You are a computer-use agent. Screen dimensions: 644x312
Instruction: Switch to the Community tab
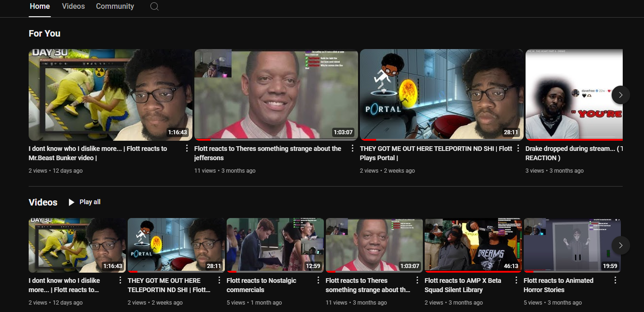[x=115, y=6]
